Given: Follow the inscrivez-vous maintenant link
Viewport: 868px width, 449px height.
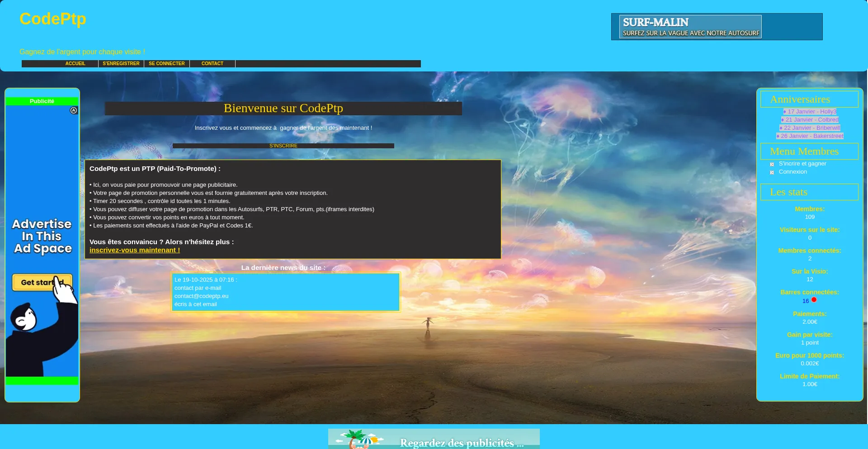Looking at the screenshot, I should coord(135,250).
